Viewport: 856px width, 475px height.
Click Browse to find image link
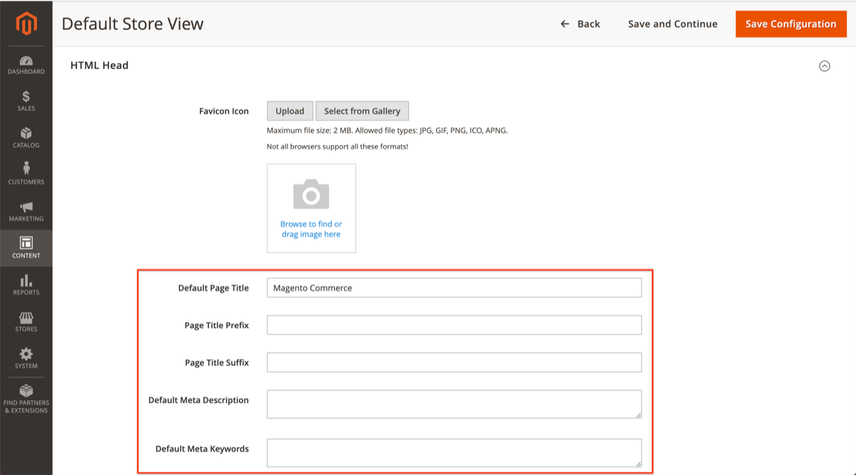pyautogui.click(x=311, y=229)
